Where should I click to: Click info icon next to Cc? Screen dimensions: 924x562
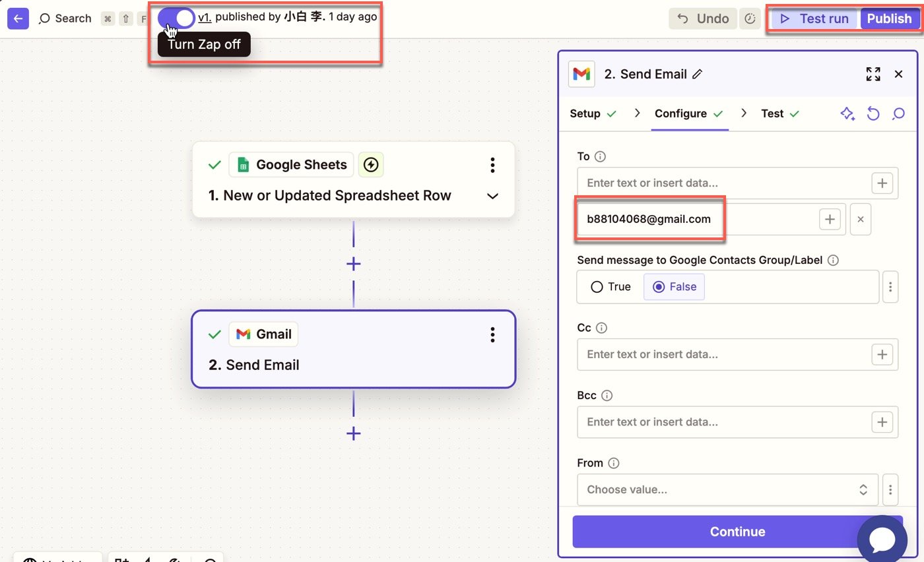coord(601,328)
